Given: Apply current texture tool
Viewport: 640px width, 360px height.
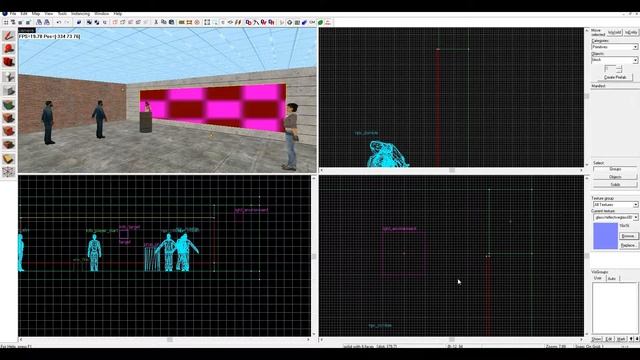Looking at the screenshot, I should pos(9,118).
